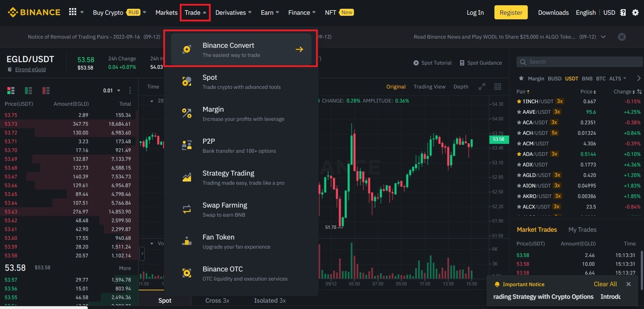
Task: Open the settings gear icon
Action: [x=635, y=13]
